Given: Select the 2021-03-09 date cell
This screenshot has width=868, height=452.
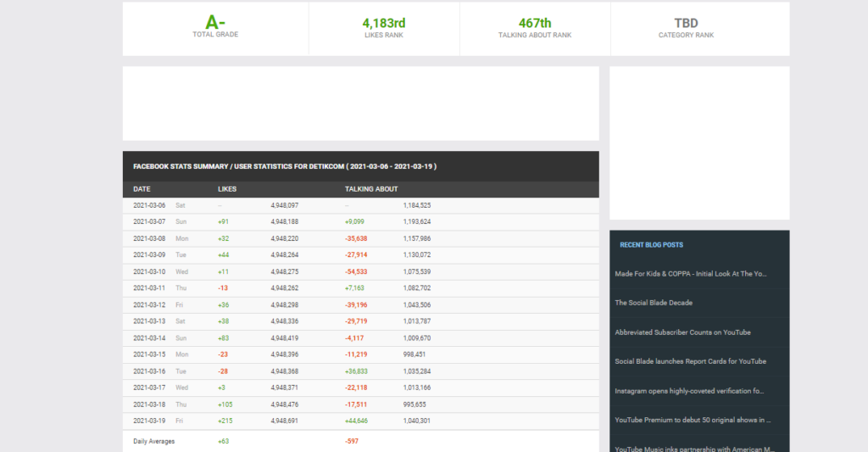Looking at the screenshot, I should point(149,254).
